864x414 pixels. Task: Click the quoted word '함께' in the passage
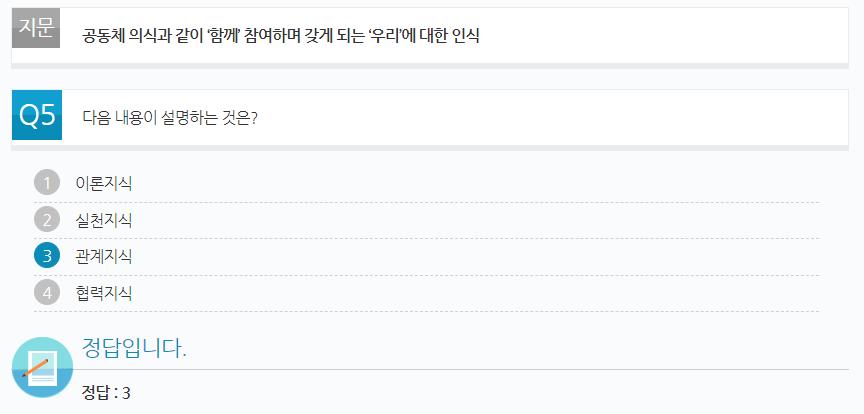[x=225, y=36]
